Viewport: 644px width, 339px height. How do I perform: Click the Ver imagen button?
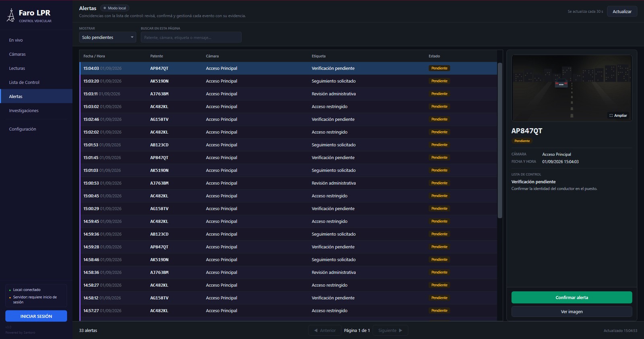click(572, 312)
